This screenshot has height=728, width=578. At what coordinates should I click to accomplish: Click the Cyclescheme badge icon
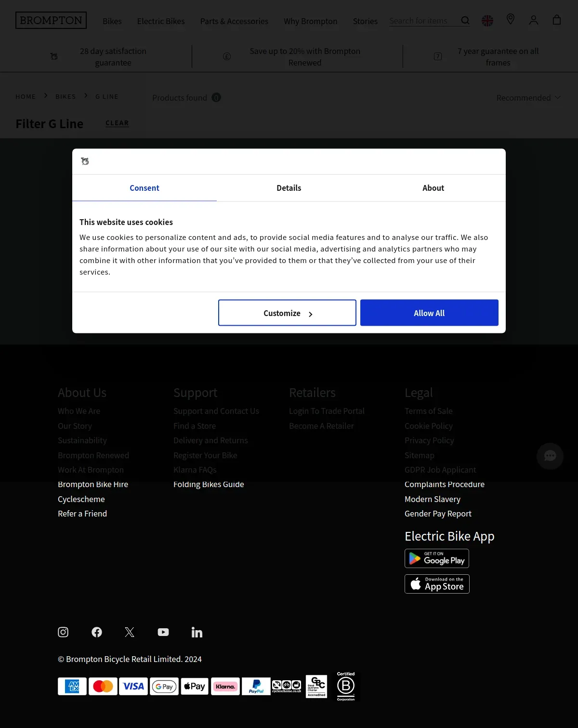pyautogui.click(x=287, y=686)
